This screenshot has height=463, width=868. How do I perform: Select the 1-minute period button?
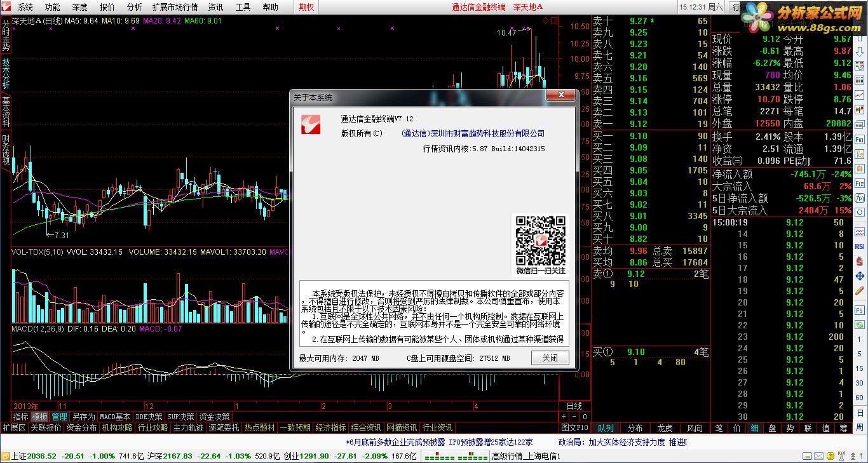click(860, 339)
